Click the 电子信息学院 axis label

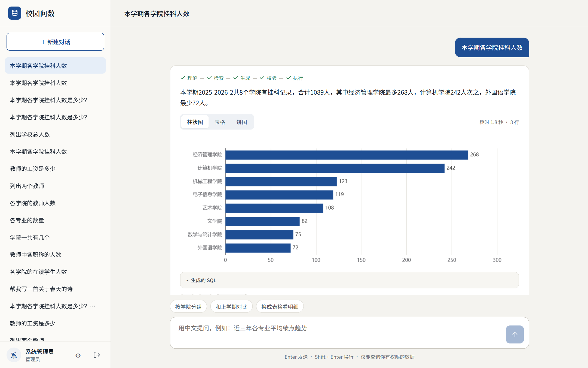207,194
